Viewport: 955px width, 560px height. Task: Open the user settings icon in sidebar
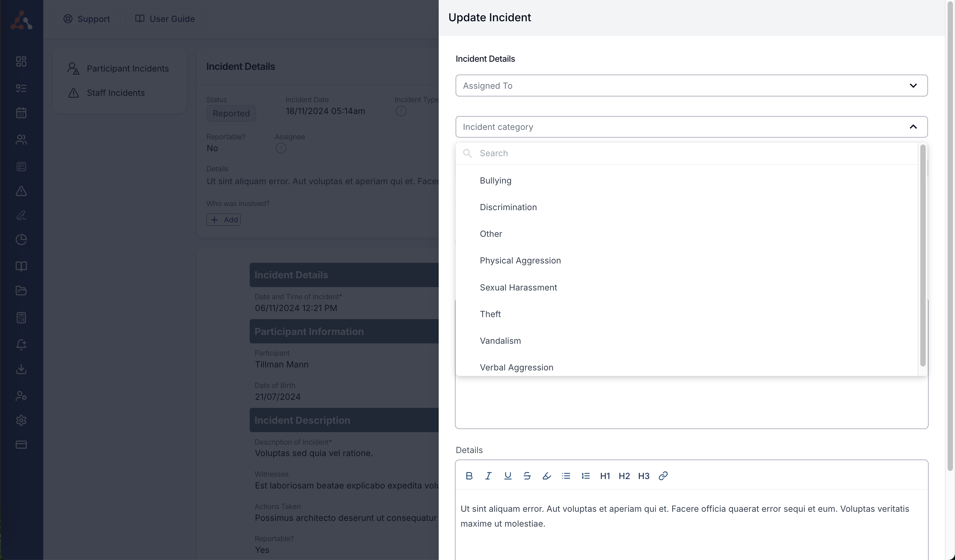click(21, 396)
